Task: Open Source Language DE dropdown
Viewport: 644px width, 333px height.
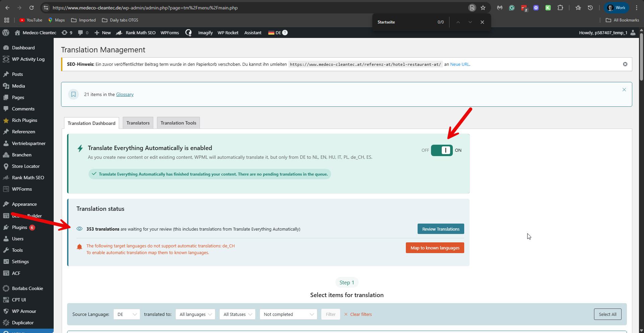Action: (x=127, y=314)
